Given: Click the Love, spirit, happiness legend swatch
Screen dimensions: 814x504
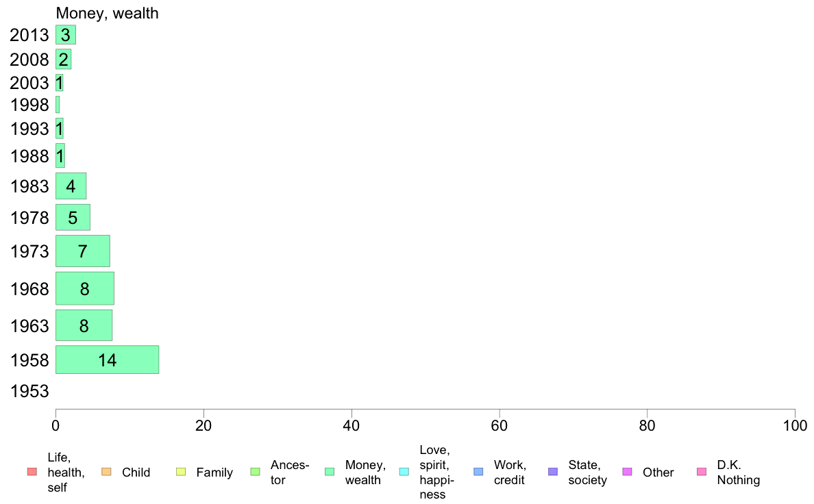Looking at the screenshot, I should pyautogui.click(x=404, y=472).
